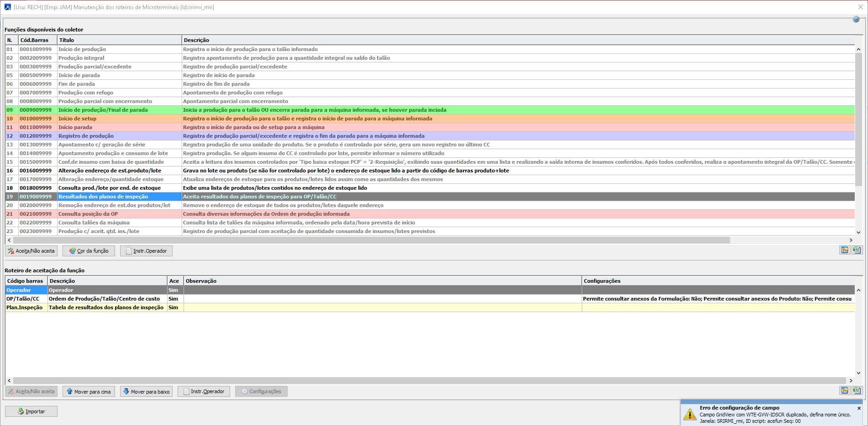Select the Operador row in the roteiro grid
The width and height of the screenshot is (868, 426).
click(x=430, y=290)
